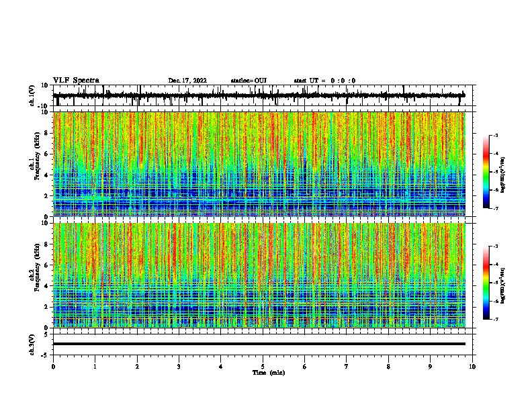The height and width of the screenshot is (411, 532).
Task: Click the ch.1 spectrogram color bar
Action: coord(486,171)
